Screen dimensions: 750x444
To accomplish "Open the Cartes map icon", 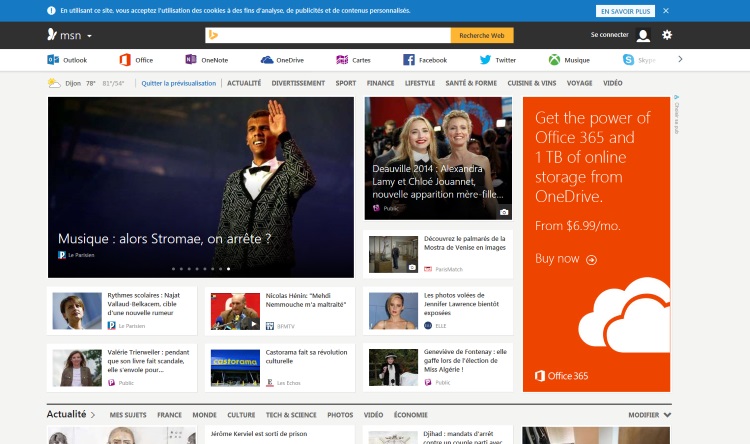I will tap(342, 60).
